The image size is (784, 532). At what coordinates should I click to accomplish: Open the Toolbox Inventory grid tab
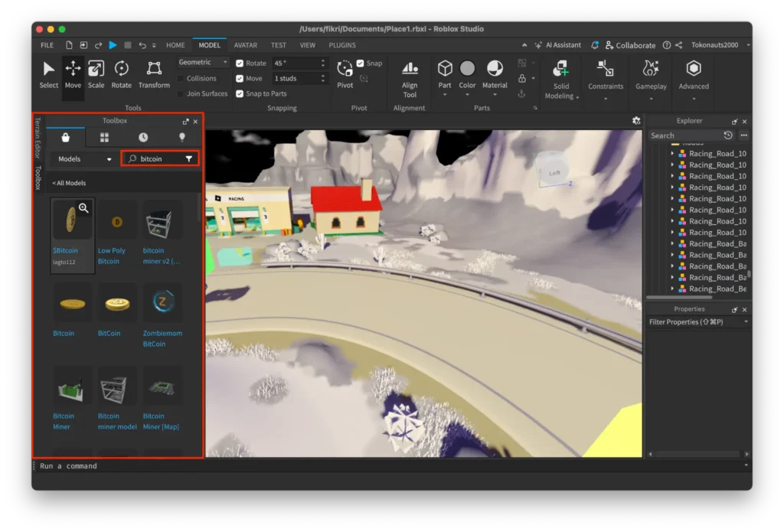pyautogui.click(x=104, y=138)
